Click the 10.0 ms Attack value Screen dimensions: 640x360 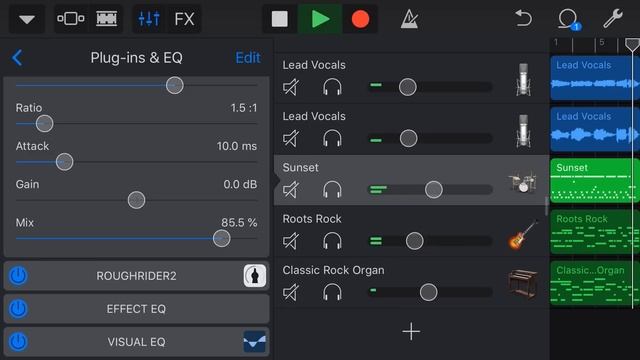point(237,146)
